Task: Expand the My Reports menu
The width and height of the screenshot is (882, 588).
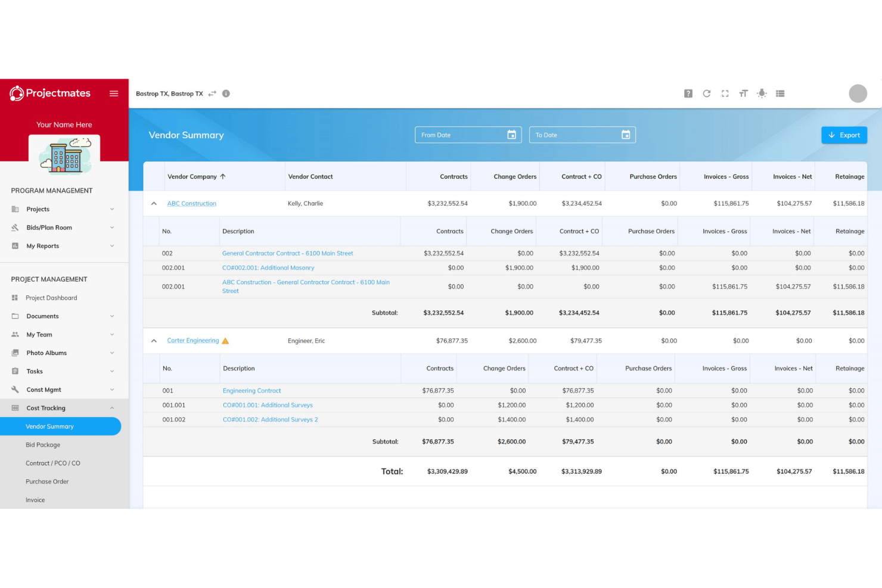Action: click(64, 246)
